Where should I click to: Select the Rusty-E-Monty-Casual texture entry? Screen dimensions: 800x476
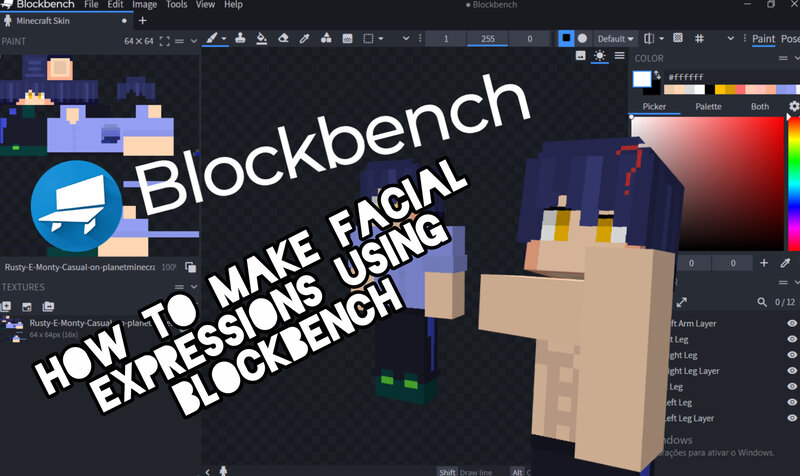pos(99,328)
